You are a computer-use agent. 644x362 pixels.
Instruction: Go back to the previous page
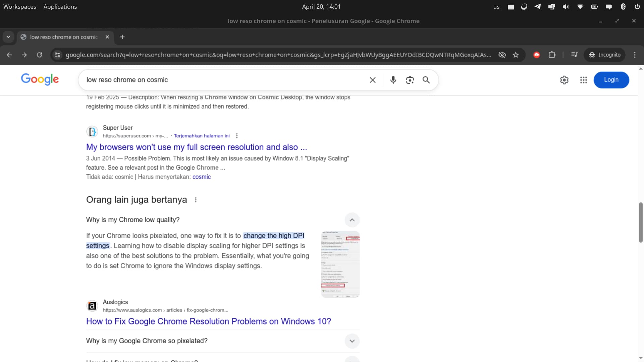point(9,55)
